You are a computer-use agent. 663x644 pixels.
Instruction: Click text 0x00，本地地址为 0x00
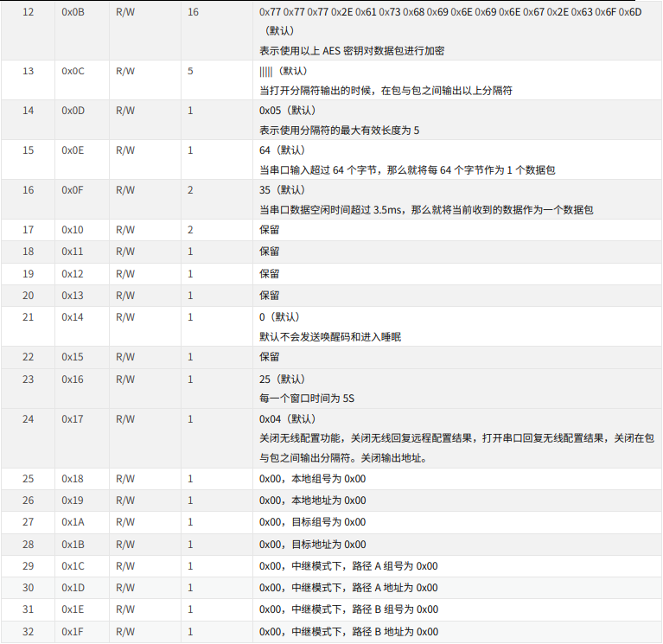pyautogui.click(x=312, y=501)
